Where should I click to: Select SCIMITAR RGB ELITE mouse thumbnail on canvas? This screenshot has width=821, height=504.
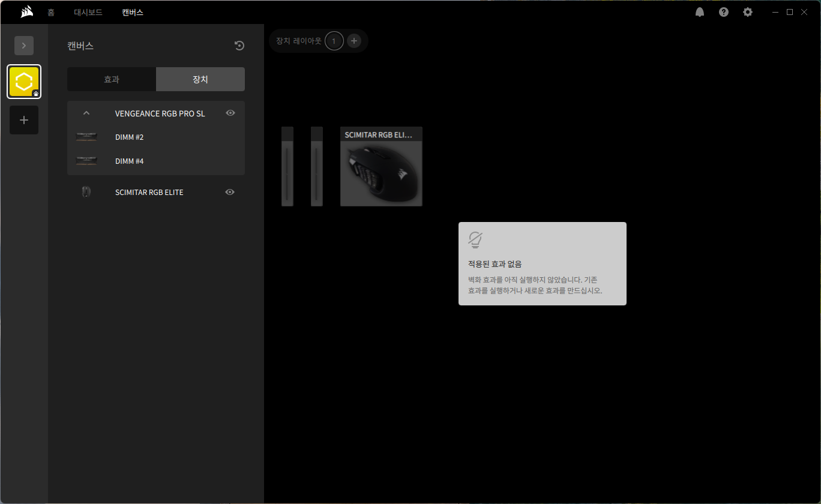381,166
